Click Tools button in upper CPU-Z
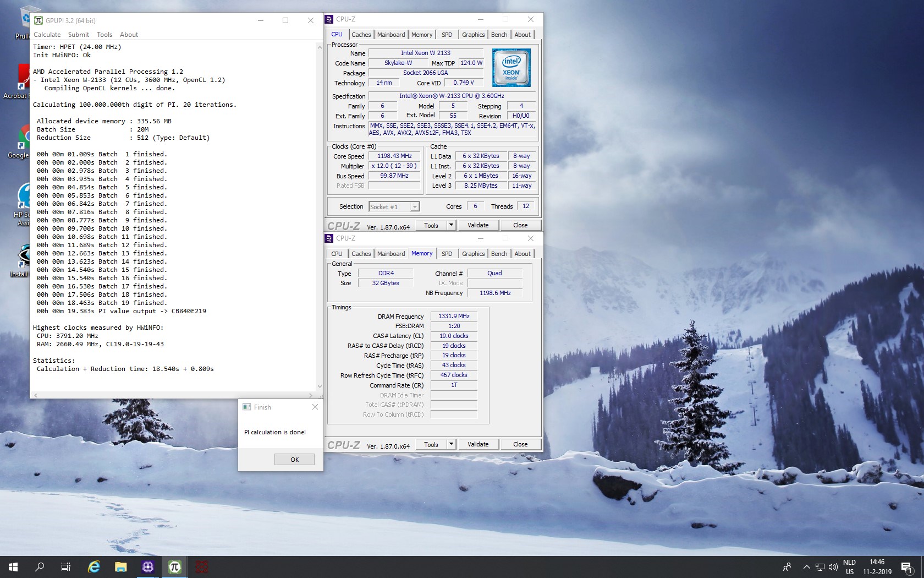The height and width of the screenshot is (578, 924). pyautogui.click(x=431, y=225)
